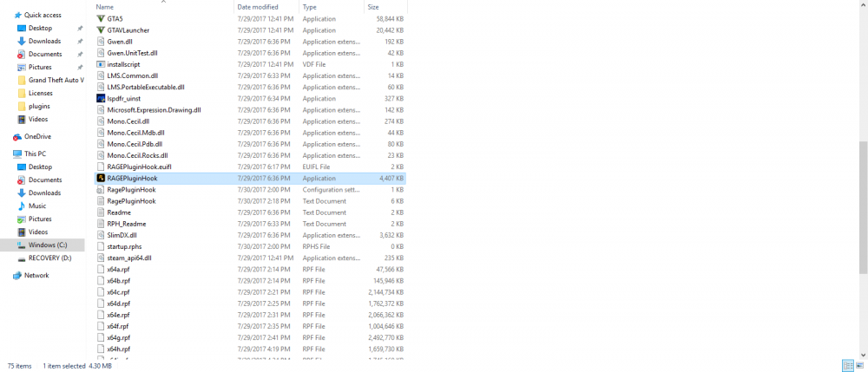Select the Microsoft.Expression.Drawing.dll file
868x372 pixels.
pyautogui.click(x=154, y=110)
